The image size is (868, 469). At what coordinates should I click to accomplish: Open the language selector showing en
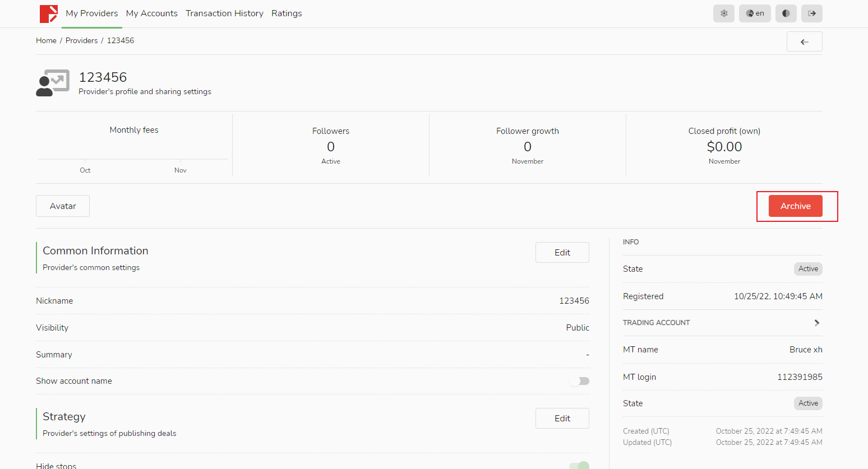[755, 13]
